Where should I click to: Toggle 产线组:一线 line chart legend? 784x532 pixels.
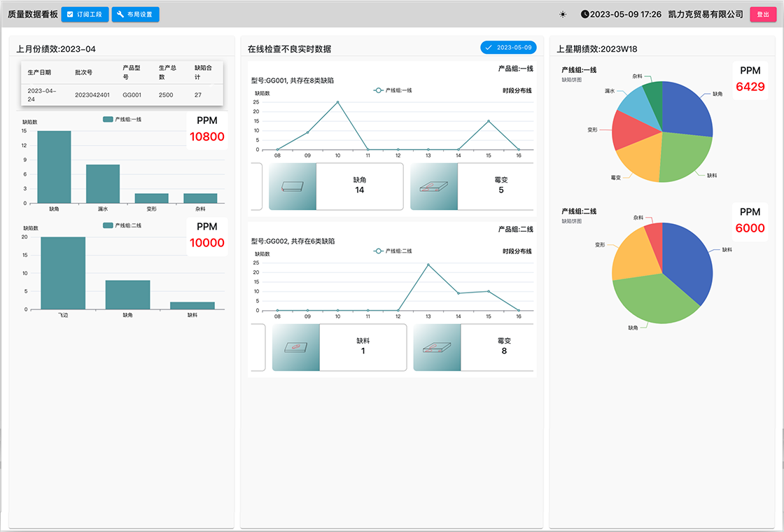tap(393, 90)
